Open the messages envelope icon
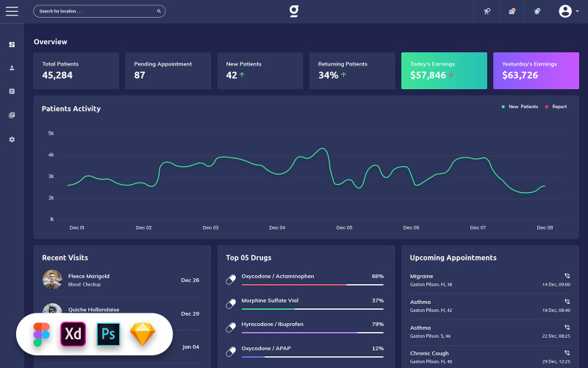Image resolution: width=588 pixels, height=368 pixels. coord(512,11)
